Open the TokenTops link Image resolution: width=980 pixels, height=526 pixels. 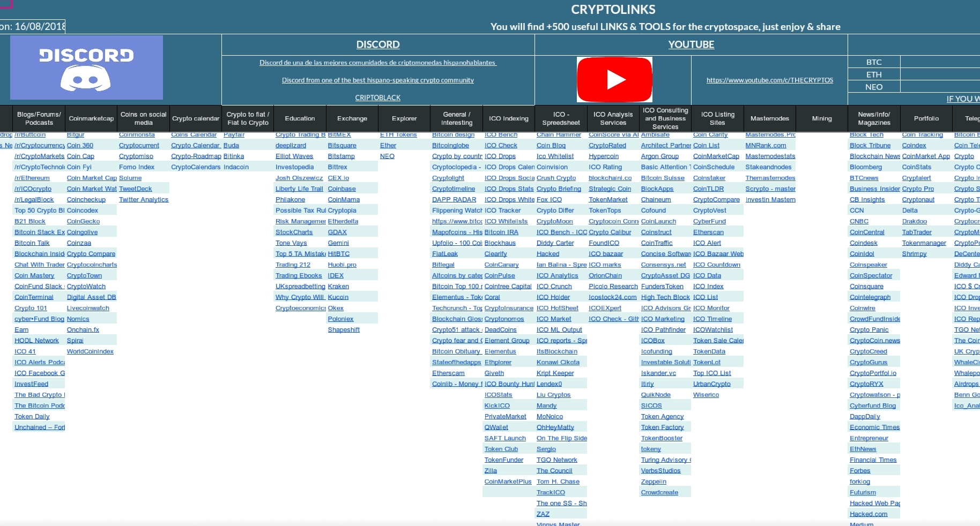point(605,211)
